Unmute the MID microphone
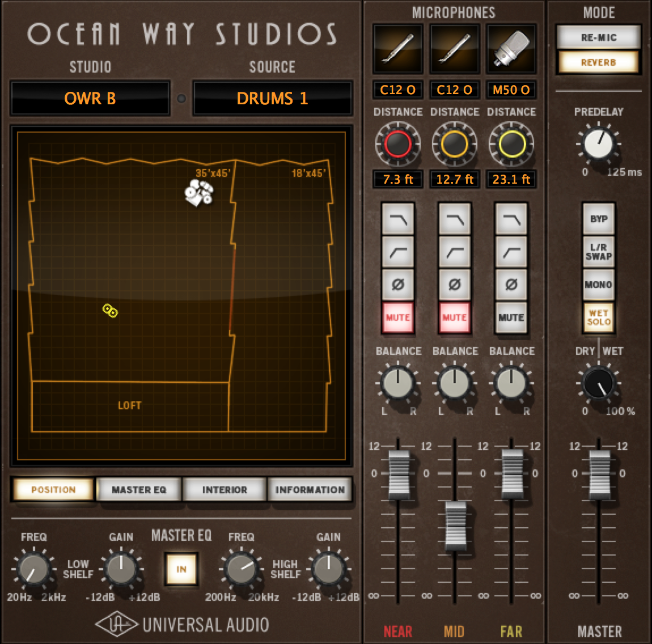 point(455,317)
